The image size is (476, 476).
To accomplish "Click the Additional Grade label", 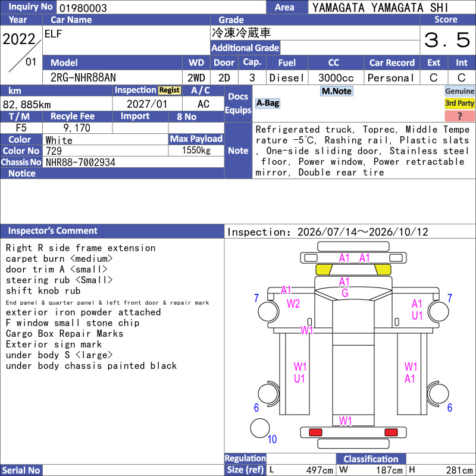I will (x=245, y=48).
